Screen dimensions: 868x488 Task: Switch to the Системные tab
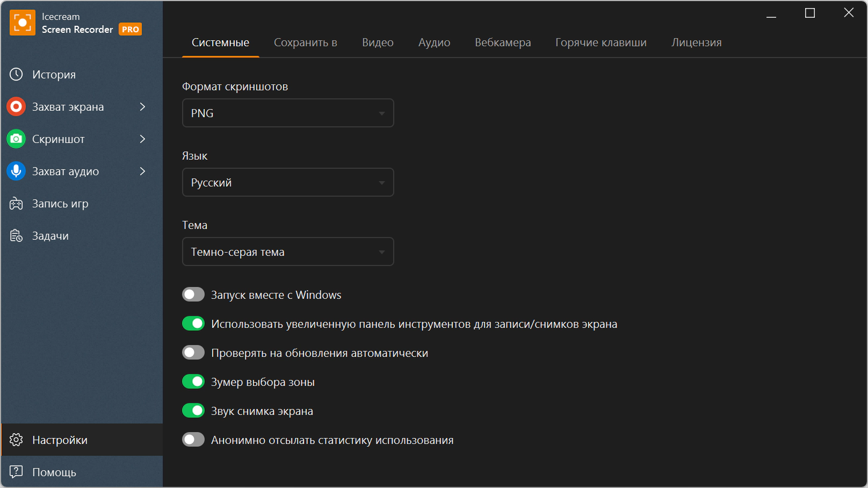coord(220,42)
